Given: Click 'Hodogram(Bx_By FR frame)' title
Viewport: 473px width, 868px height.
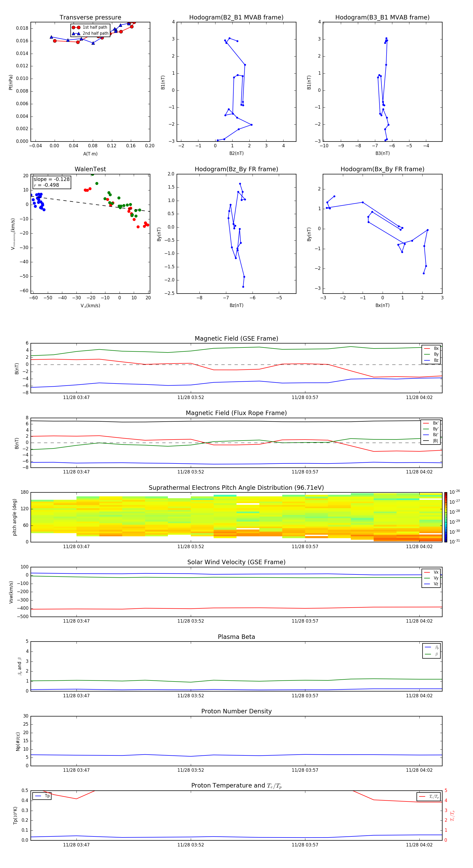Looking at the screenshot, I should pyautogui.click(x=382, y=169).
